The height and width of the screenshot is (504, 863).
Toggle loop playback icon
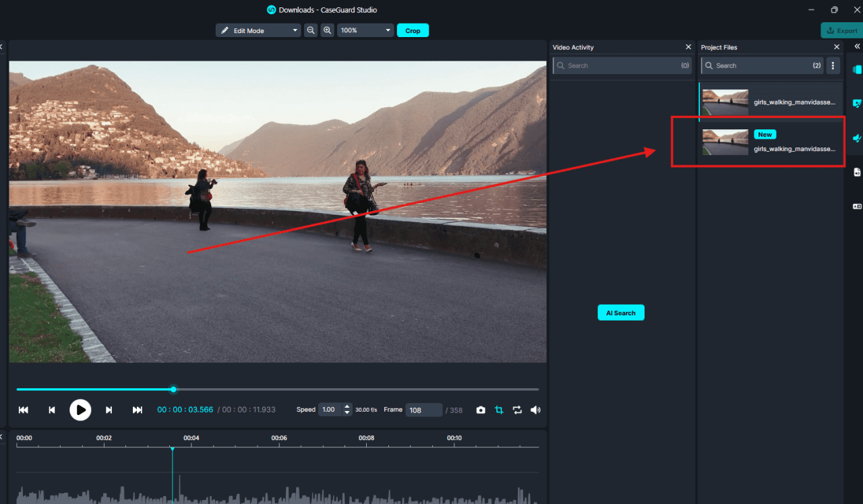(x=517, y=410)
